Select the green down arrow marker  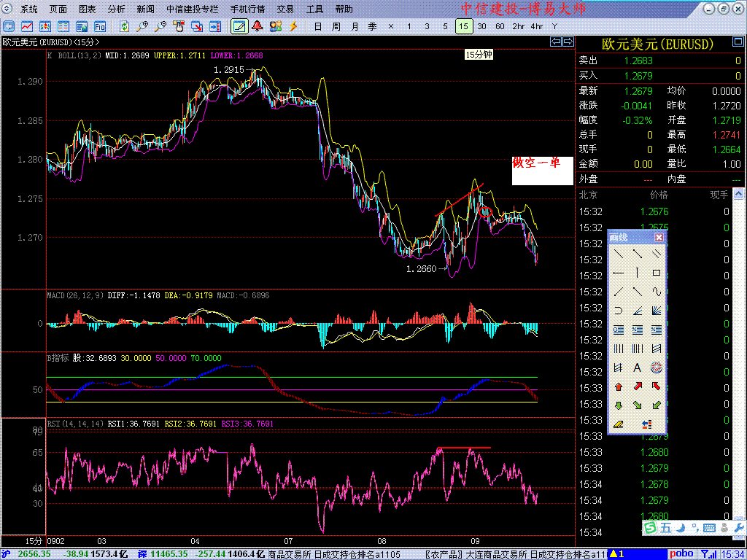click(618, 405)
